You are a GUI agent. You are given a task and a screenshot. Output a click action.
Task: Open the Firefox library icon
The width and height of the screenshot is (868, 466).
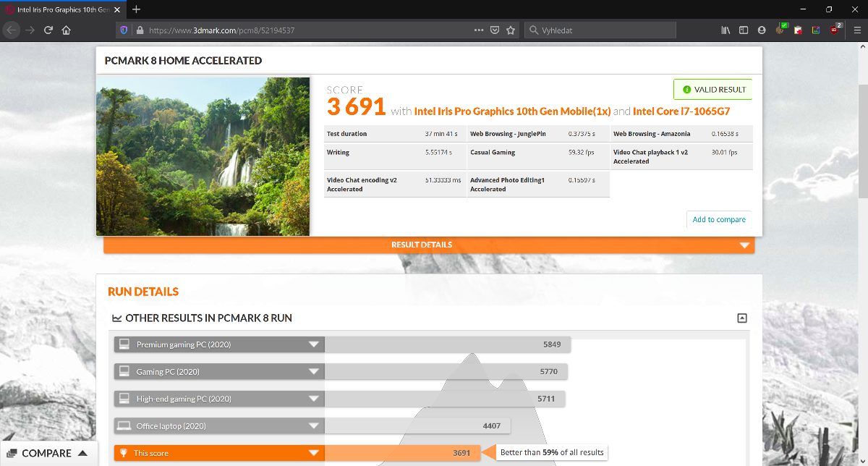pyautogui.click(x=726, y=30)
